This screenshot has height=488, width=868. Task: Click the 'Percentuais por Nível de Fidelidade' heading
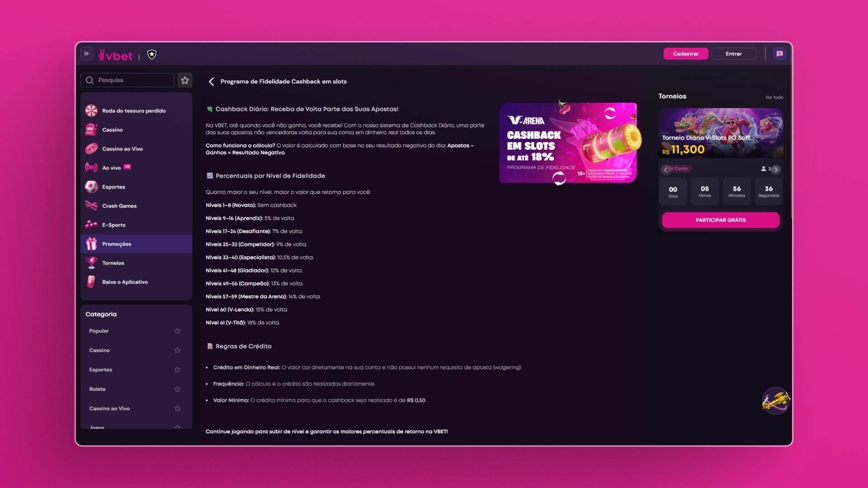tap(270, 176)
